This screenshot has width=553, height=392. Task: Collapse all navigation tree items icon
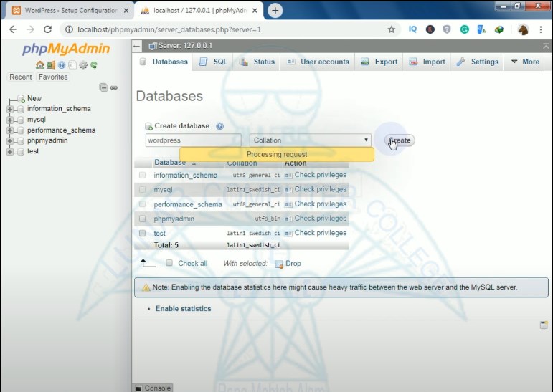tap(103, 87)
